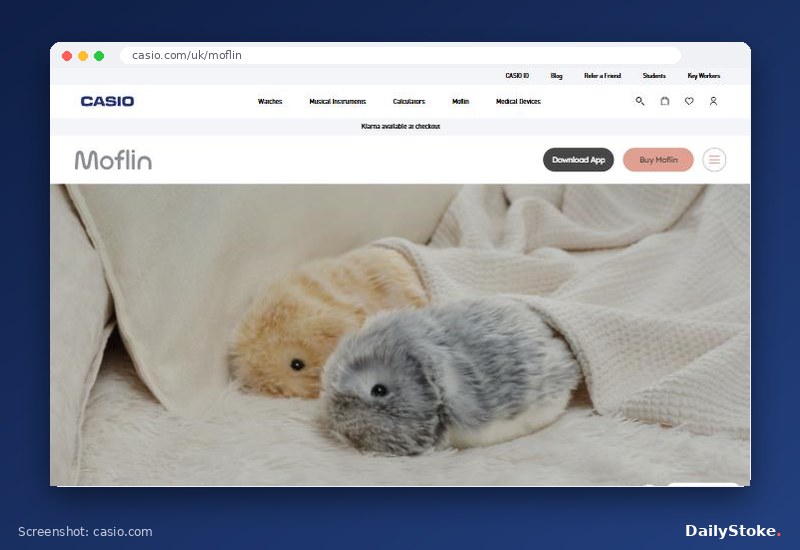Open the wishlist heart icon
Image resolution: width=800 pixels, height=550 pixels.
[x=689, y=101]
